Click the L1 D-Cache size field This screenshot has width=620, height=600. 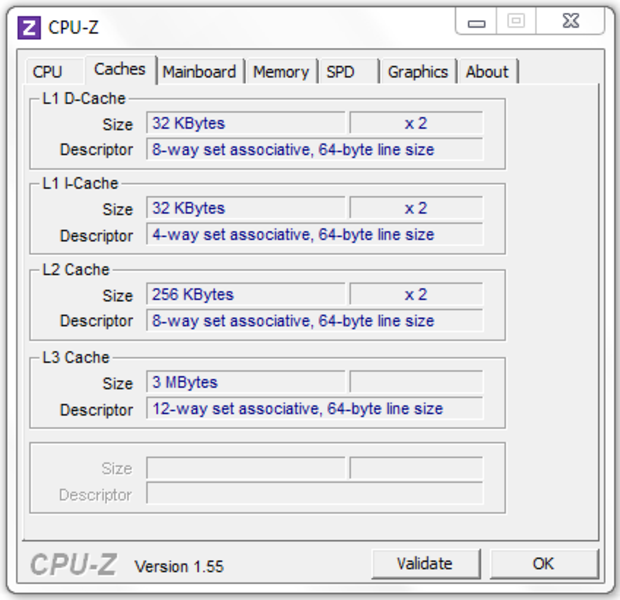coord(246,123)
